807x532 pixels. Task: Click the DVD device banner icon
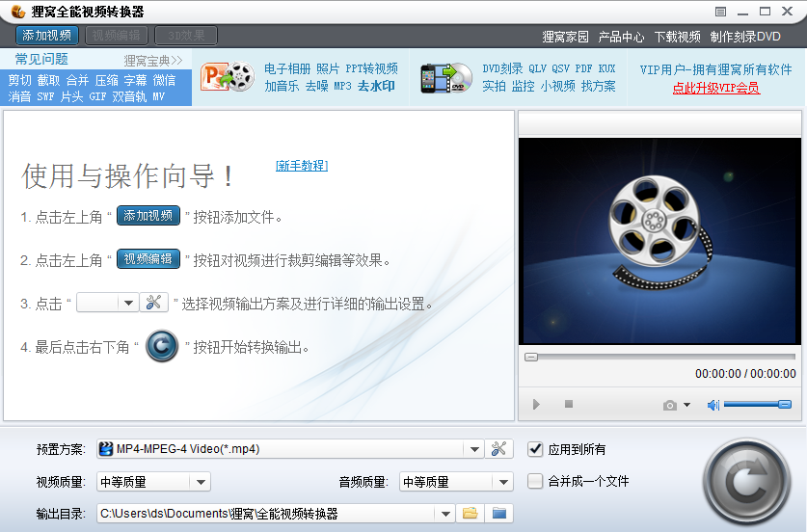pyautogui.click(x=444, y=77)
